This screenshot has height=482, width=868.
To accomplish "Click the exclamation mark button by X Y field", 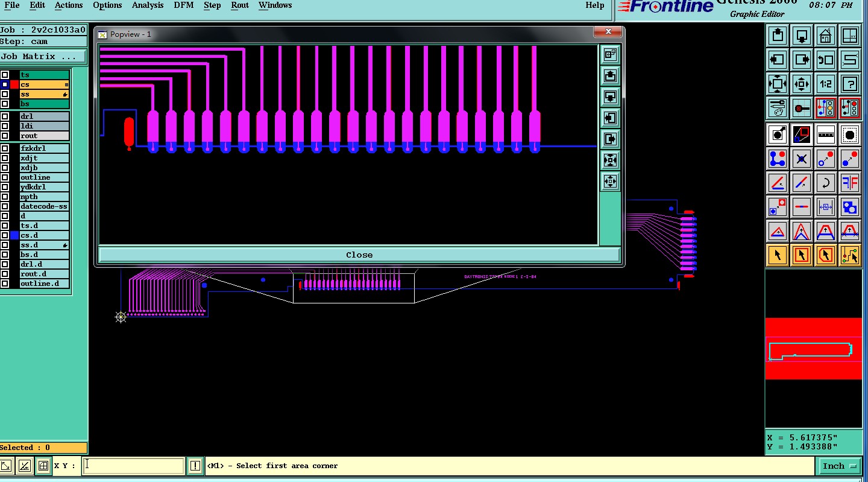I will click(x=195, y=466).
